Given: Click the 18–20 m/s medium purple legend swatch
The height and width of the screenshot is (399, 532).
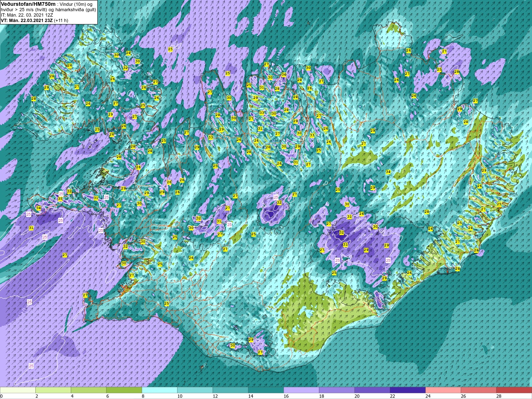Looking at the screenshot, I should pyautogui.click(x=337, y=390).
